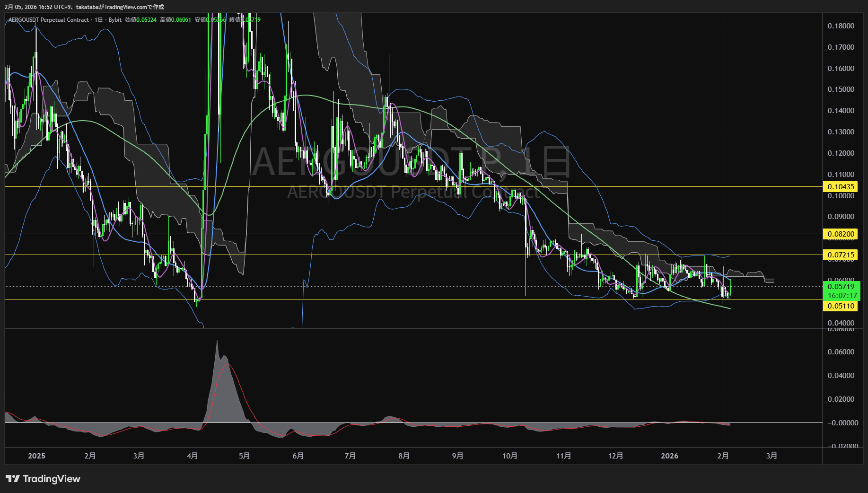868x493 pixels.
Task: Click the 0.10435 yellow price label
Action: pyautogui.click(x=841, y=187)
